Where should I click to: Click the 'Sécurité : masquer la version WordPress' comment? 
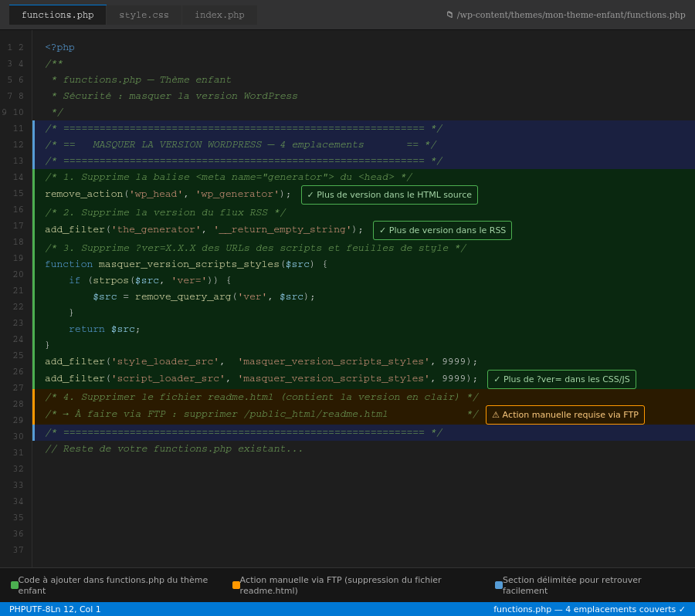point(175,96)
